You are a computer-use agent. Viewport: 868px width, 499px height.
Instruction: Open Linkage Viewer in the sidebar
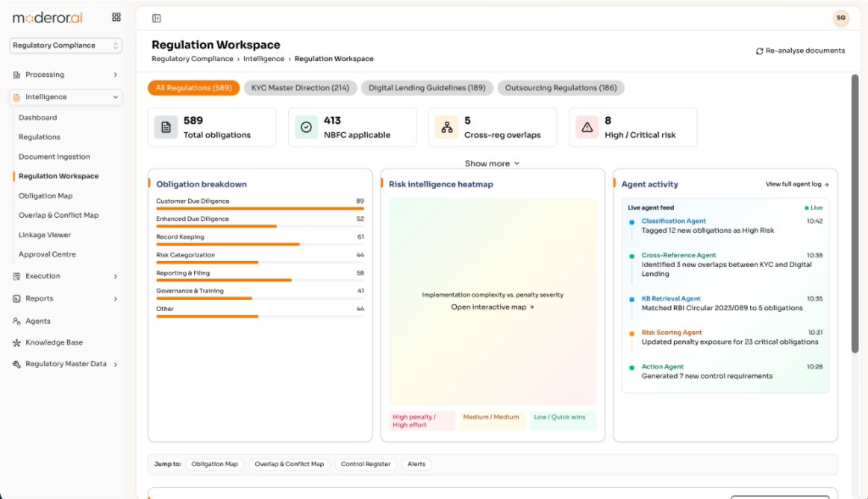45,235
